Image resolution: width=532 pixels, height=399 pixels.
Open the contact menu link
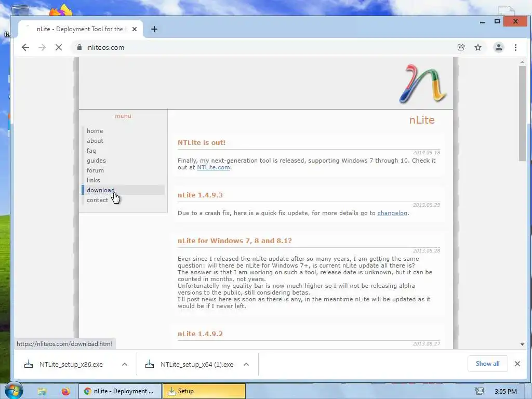[x=97, y=200]
